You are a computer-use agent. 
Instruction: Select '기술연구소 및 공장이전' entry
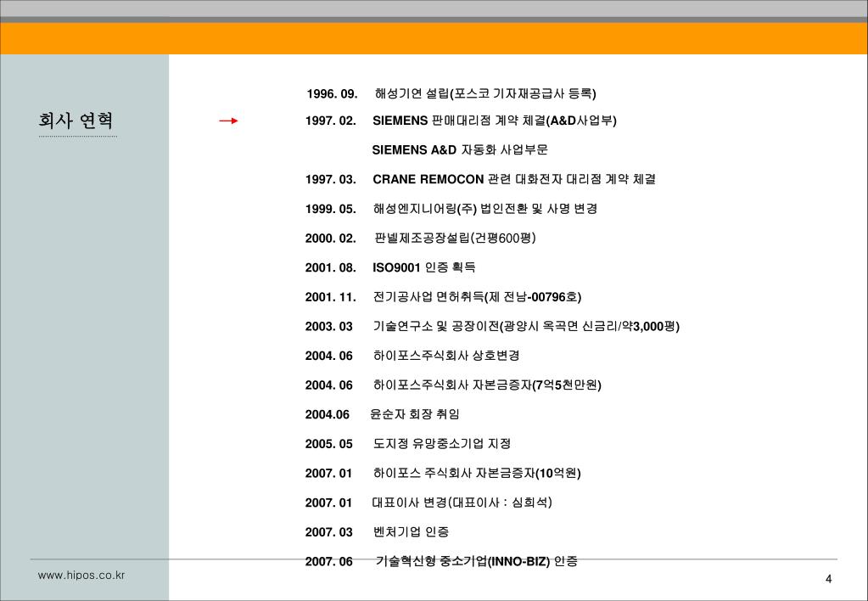click(x=526, y=326)
